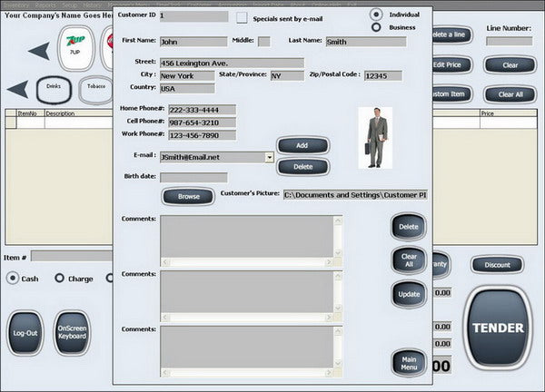Click Browse for customer picture

tap(188, 197)
